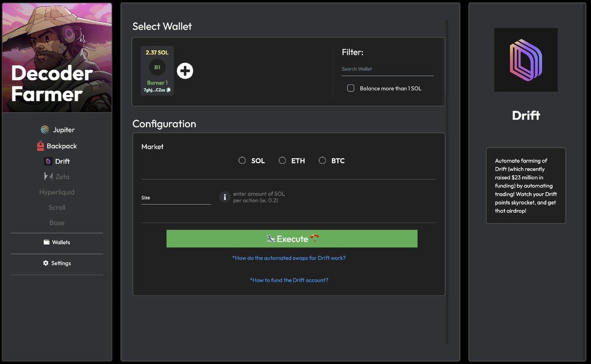Open the Hyperliquid menu item
Image resolution: width=591 pixels, height=364 pixels.
(x=57, y=192)
